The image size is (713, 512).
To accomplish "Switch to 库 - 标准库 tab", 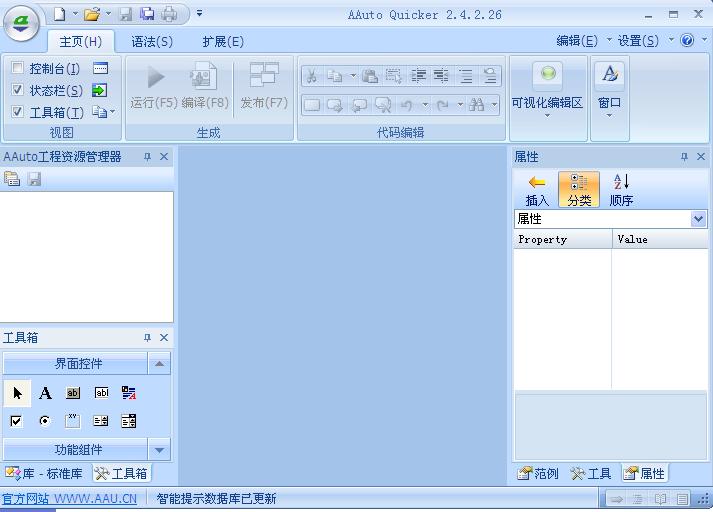I will click(x=44, y=474).
